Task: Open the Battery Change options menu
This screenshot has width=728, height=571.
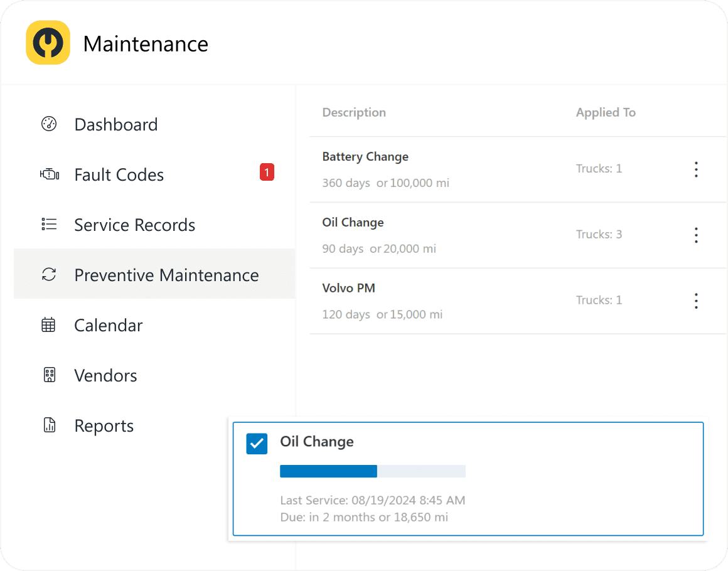Action: tap(696, 169)
